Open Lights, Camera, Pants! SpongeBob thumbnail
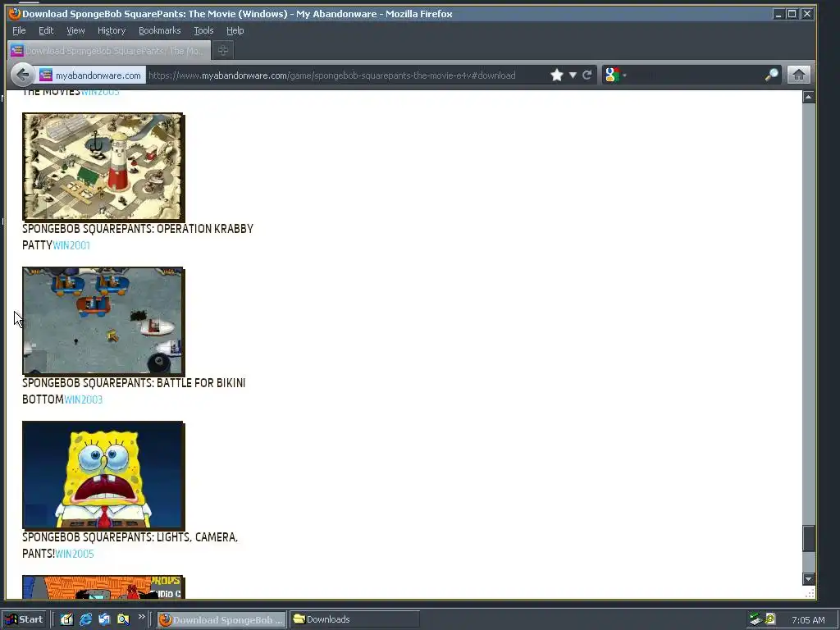 tap(103, 476)
